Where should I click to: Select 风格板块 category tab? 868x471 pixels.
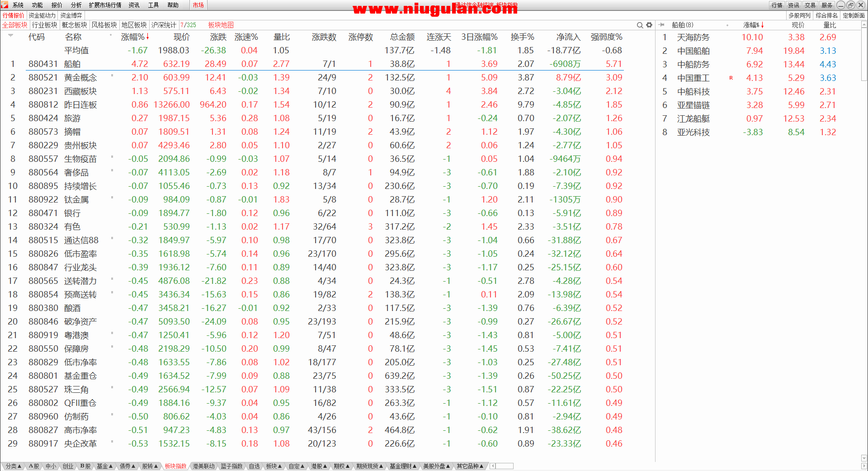pos(104,25)
